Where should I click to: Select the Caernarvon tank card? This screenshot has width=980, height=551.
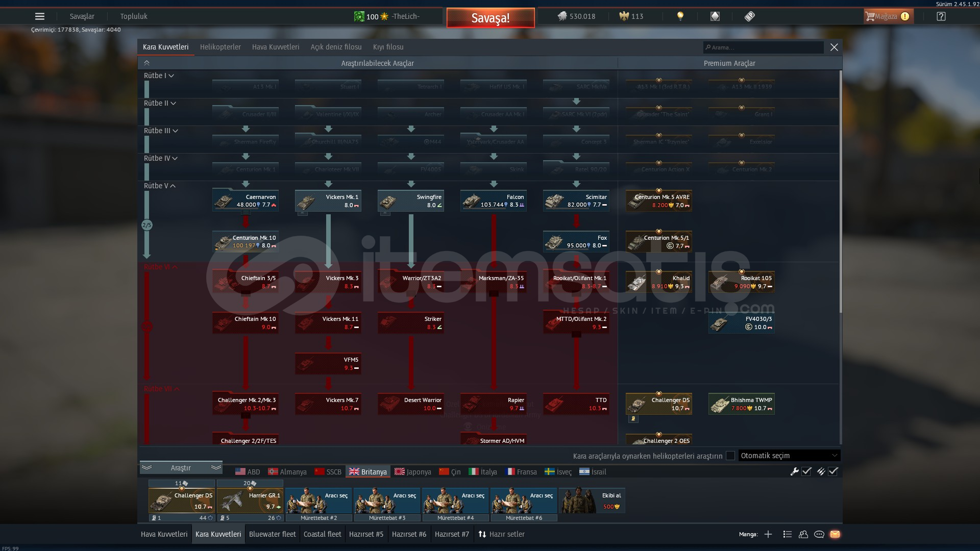246,201
